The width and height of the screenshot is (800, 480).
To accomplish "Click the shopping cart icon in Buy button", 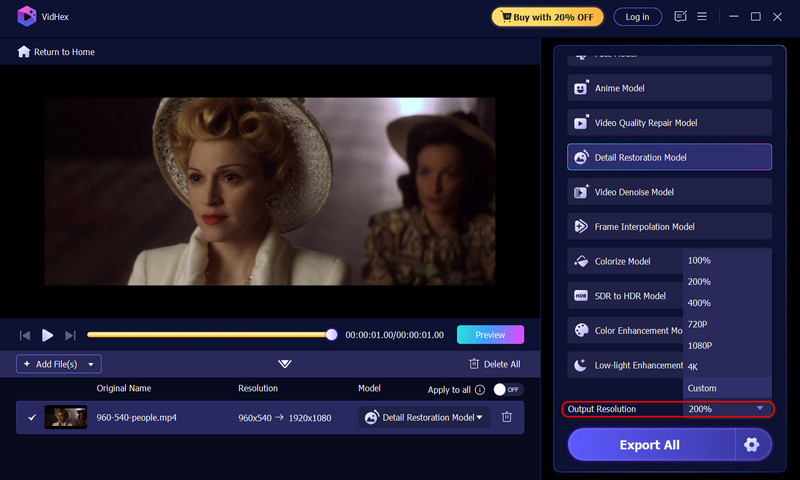I will pos(506,17).
